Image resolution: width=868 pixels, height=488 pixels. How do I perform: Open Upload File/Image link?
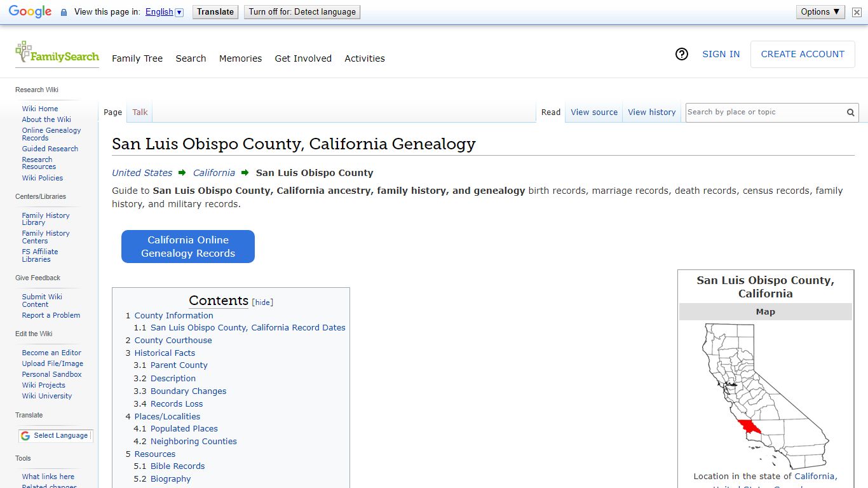pos(53,363)
